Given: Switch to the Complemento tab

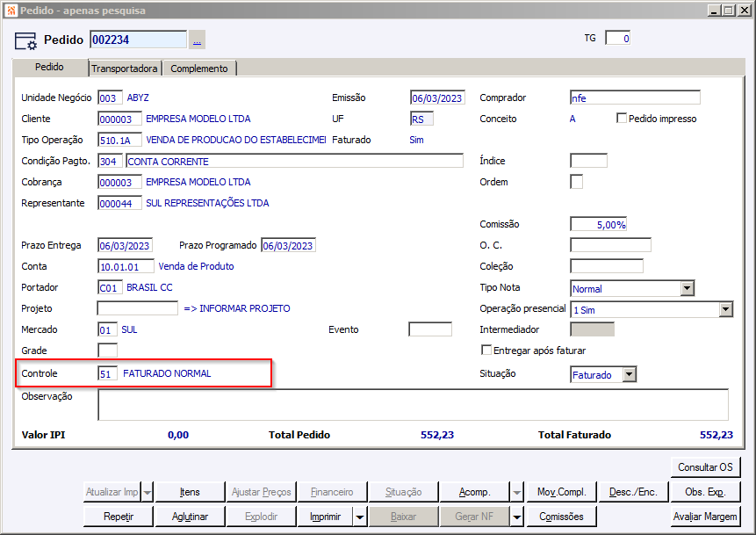Looking at the screenshot, I should (199, 69).
